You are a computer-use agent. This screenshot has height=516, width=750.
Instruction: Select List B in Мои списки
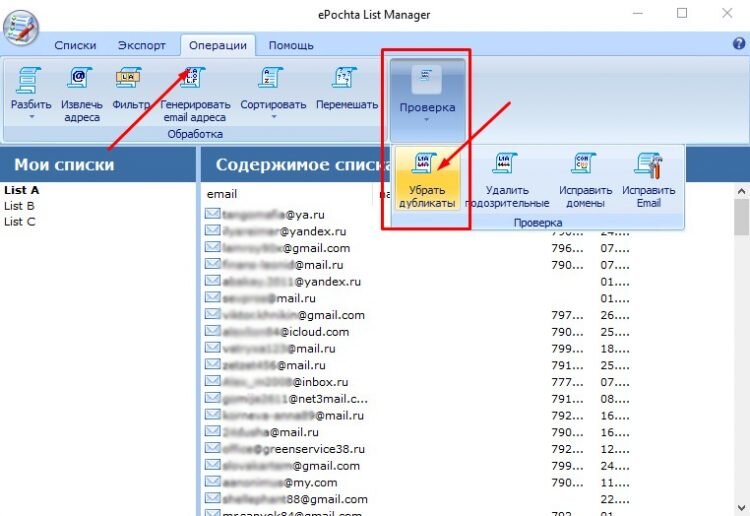pos(19,206)
